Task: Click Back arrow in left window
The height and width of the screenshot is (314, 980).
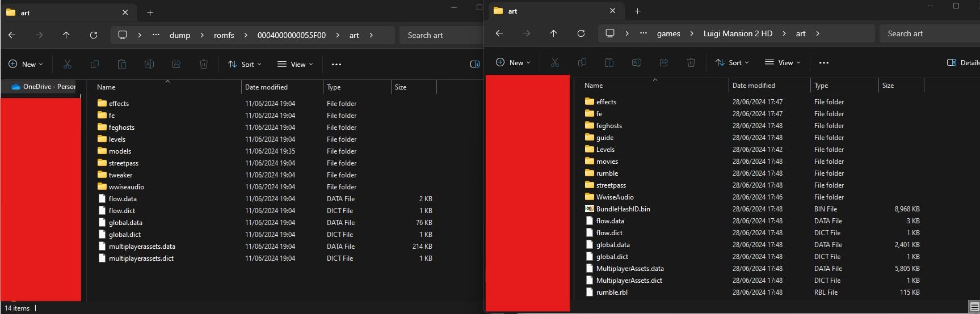Action: 12,35
